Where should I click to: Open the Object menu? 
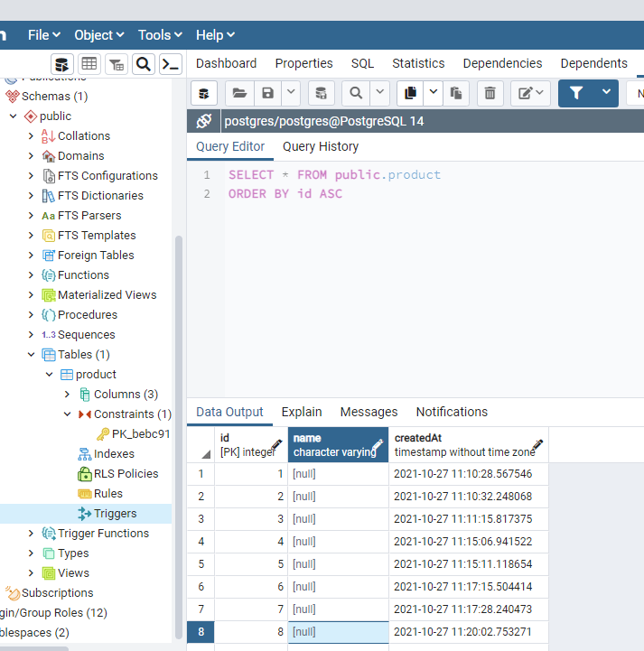tap(98, 35)
